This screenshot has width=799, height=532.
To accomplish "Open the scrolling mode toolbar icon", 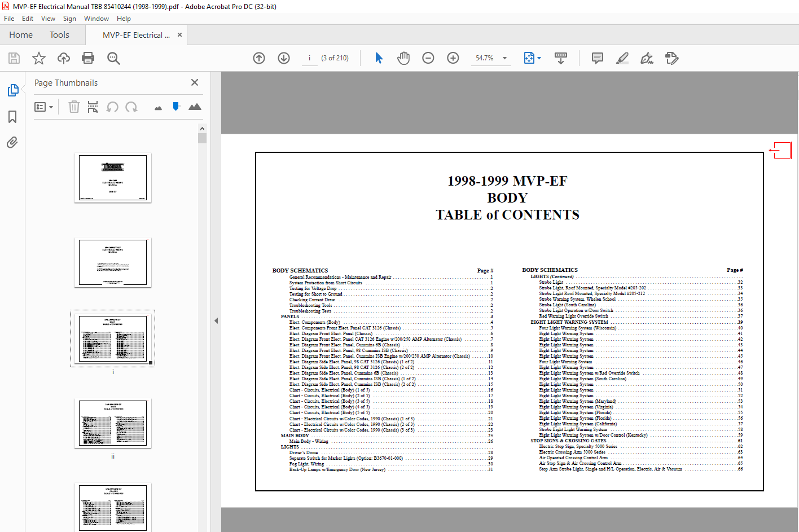I will (x=561, y=58).
